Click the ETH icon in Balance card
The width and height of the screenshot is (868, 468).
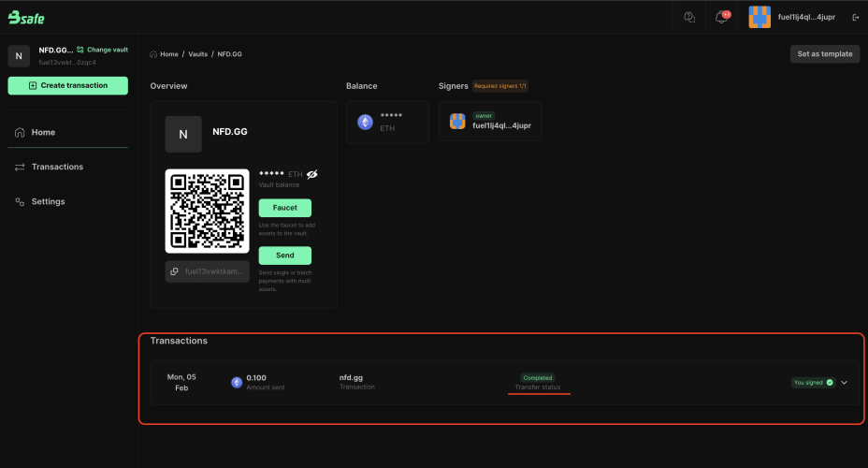366,122
